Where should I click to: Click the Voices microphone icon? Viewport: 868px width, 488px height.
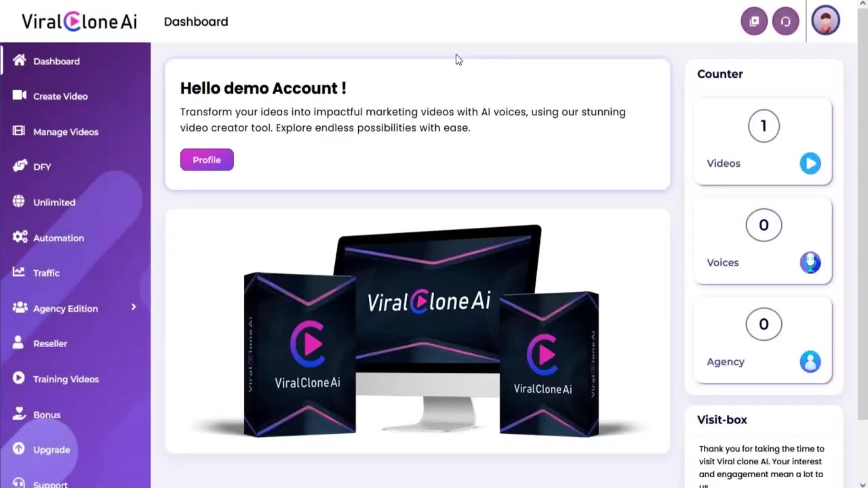coord(810,262)
